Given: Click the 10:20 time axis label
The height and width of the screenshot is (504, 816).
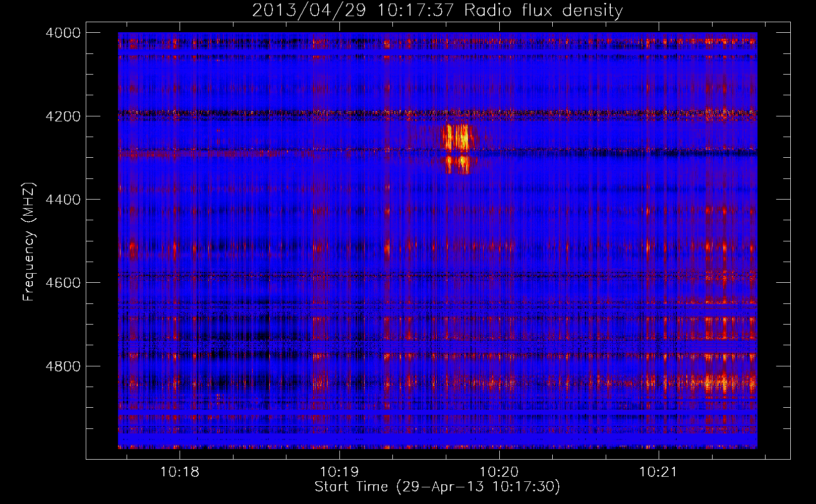Looking at the screenshot, I should (x=499, y=472).
